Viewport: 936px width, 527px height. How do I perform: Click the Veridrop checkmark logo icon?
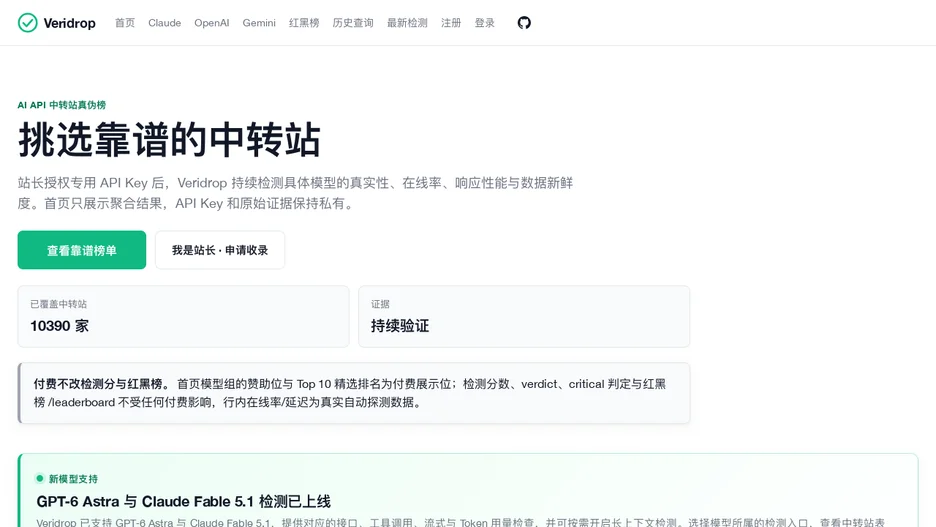[27, 23]
